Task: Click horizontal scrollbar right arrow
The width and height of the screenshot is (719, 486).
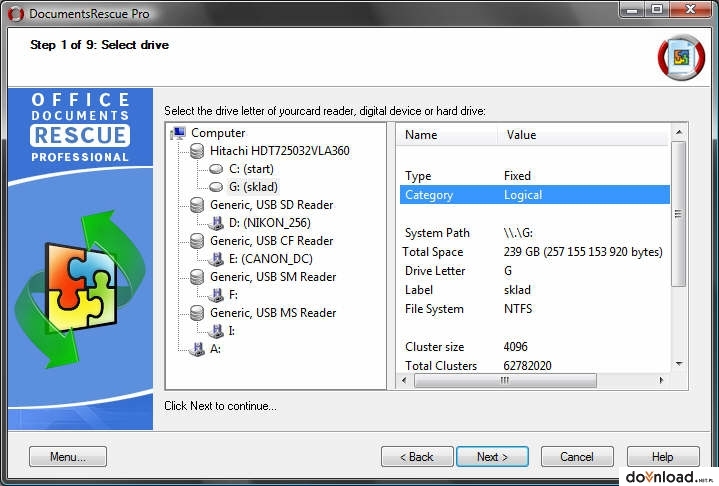Action: tap(661, 381)
